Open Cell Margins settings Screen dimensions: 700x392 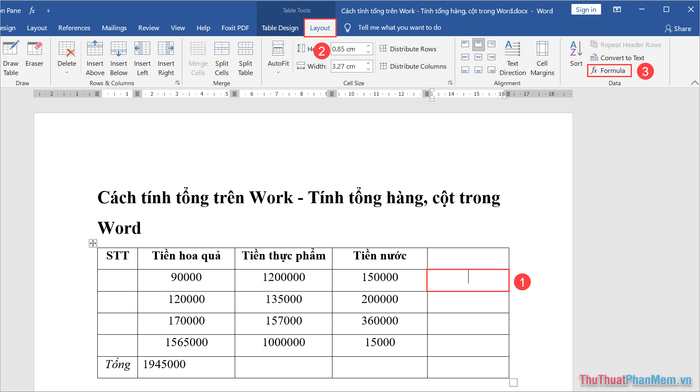542,58
